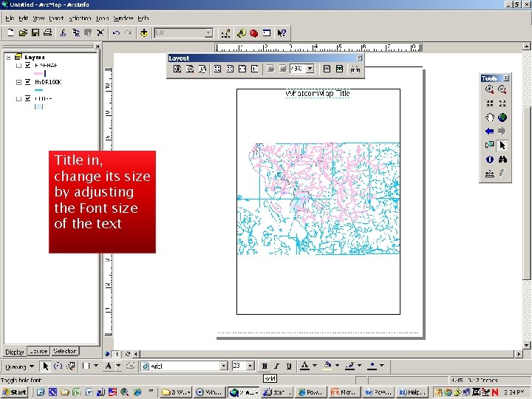Collapse the HYDR100K layer legend
The width and height of the screenshot is (532, 399).
[x=18, y=82]
